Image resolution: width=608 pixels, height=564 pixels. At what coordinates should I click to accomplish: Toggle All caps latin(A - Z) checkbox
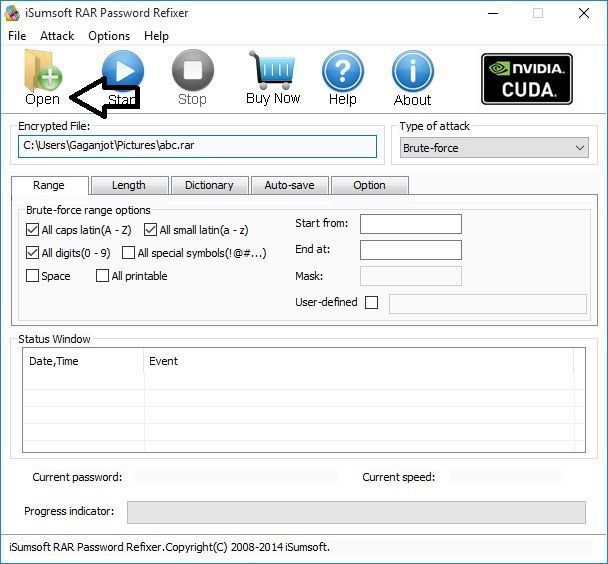[32, 230]
